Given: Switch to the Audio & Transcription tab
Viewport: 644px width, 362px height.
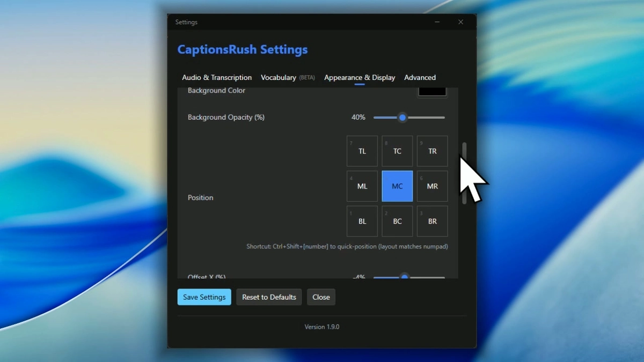Looking at the screenshot, I should 217,77.
